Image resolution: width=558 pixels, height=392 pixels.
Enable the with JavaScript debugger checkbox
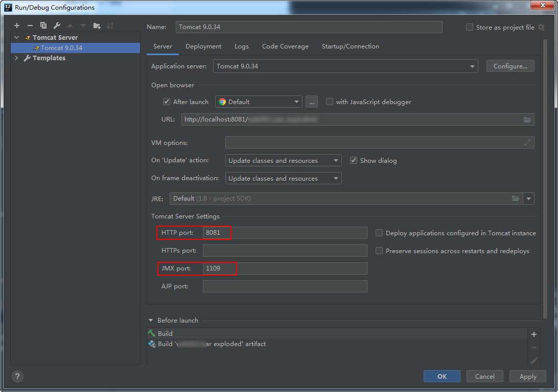coord(330,102)
